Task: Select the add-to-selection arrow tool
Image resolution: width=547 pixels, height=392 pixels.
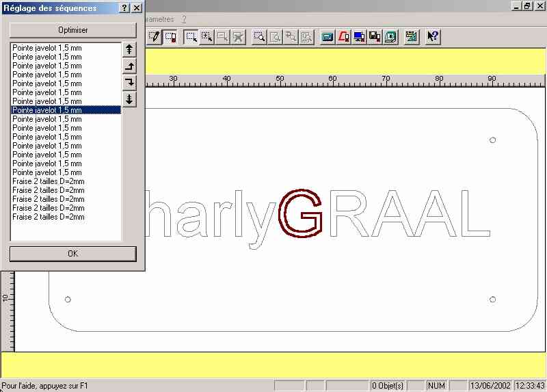Action: click(x=207, y=37)
